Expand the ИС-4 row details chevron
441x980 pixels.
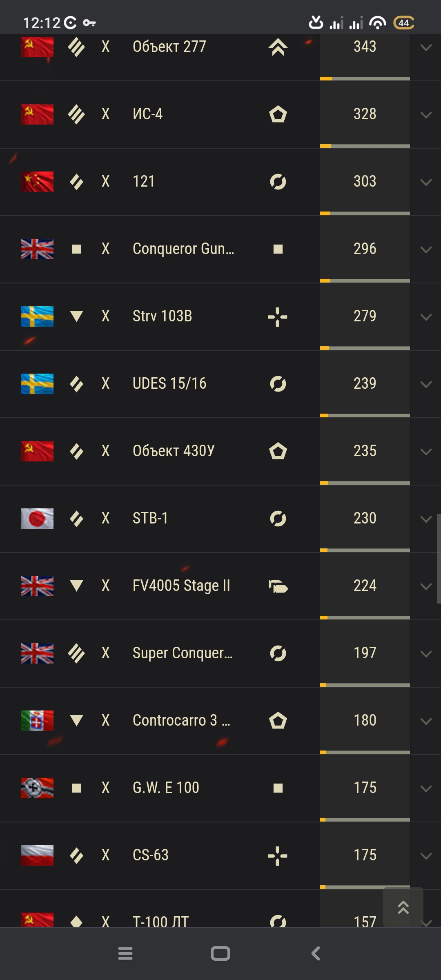426,115
